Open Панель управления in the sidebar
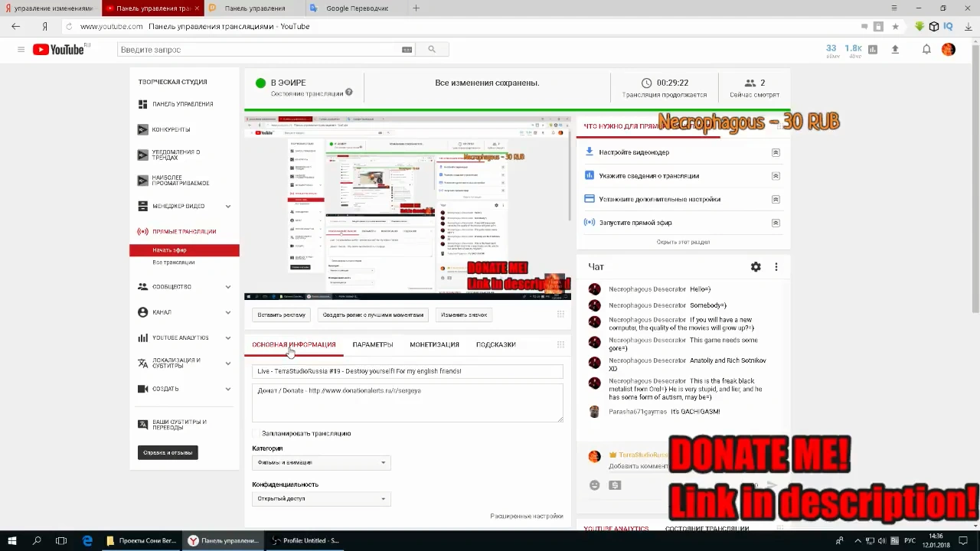Screen dimensions: 980x551 (x=183, y=104)
